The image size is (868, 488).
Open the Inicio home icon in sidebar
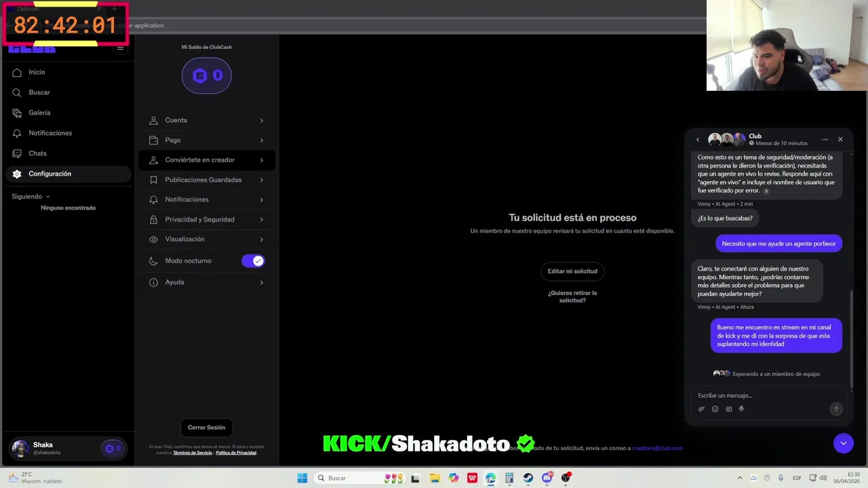(17, 72)
